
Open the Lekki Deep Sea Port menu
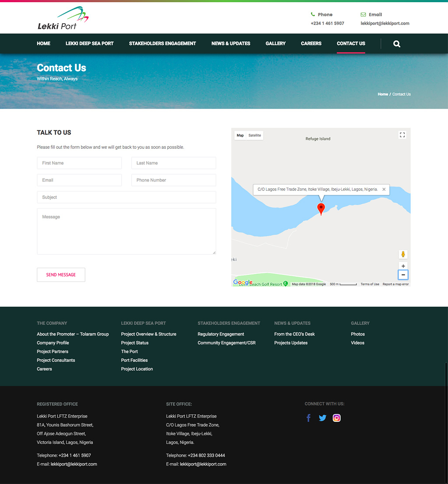point(89,44)
